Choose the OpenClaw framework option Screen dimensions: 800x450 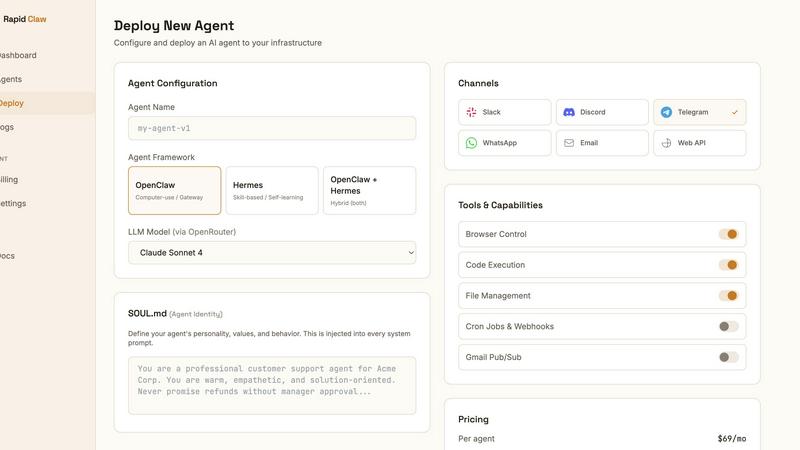174,190
